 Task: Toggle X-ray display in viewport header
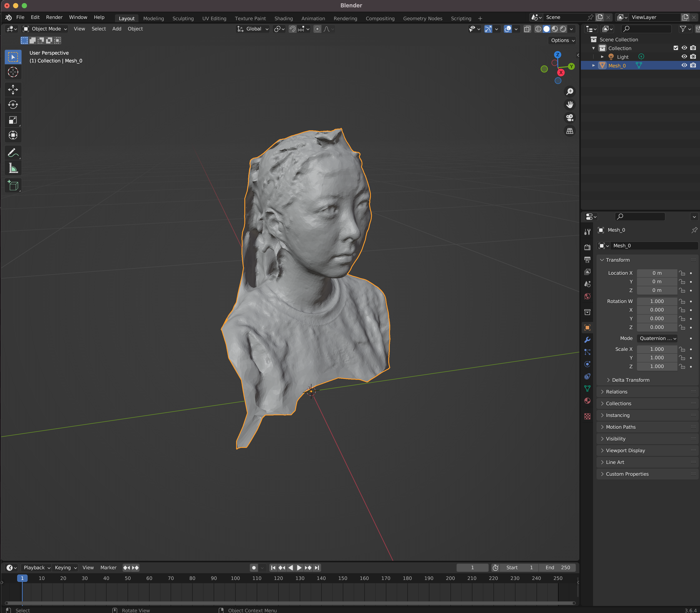click(x=527, y=29)
